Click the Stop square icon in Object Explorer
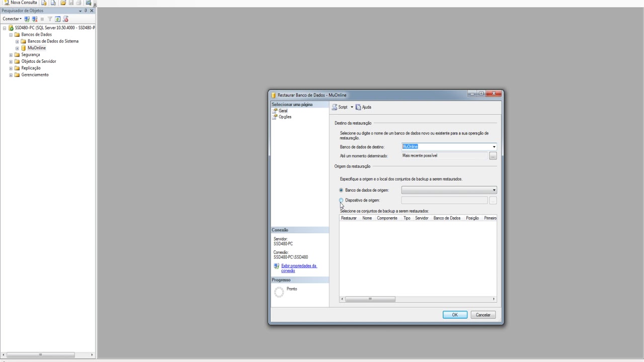 pyautogui.click(x=42, y=19)
